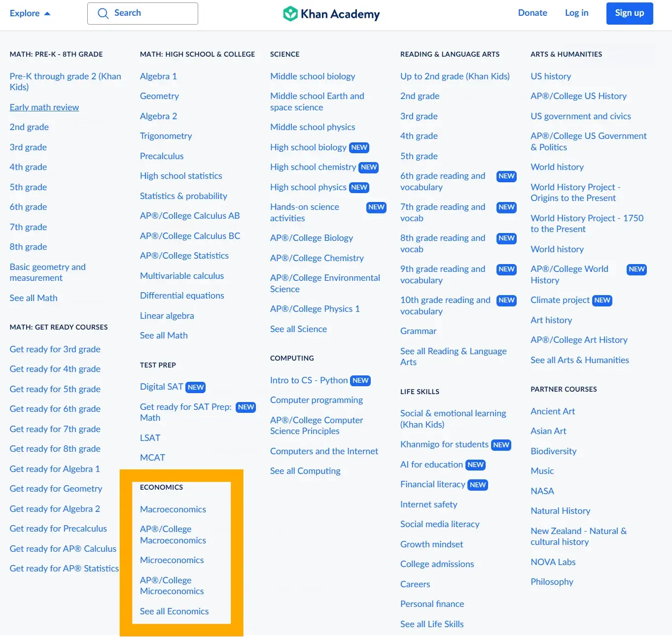Click See all Reading & Language Arts
The height and width of the screenshot is (637, 672).
[453, 357]
